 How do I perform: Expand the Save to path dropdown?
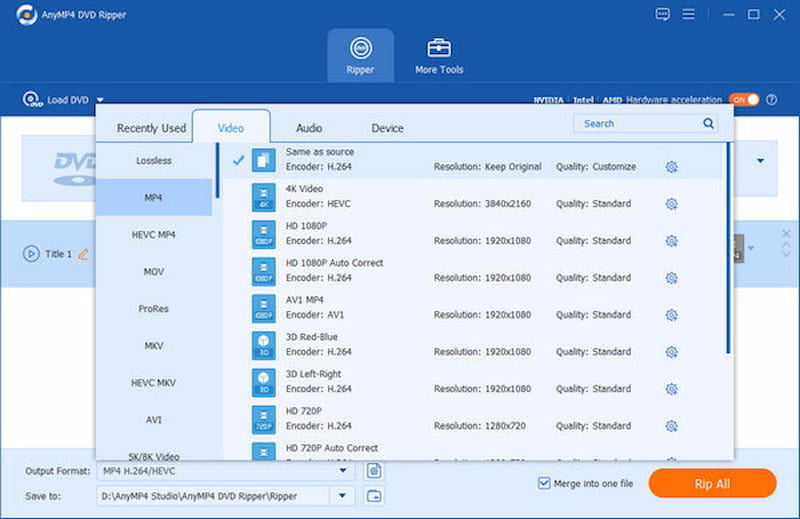tap(343, 495)
